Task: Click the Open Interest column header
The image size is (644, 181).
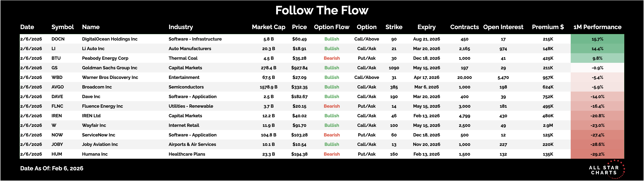Action: coord(503,27)
